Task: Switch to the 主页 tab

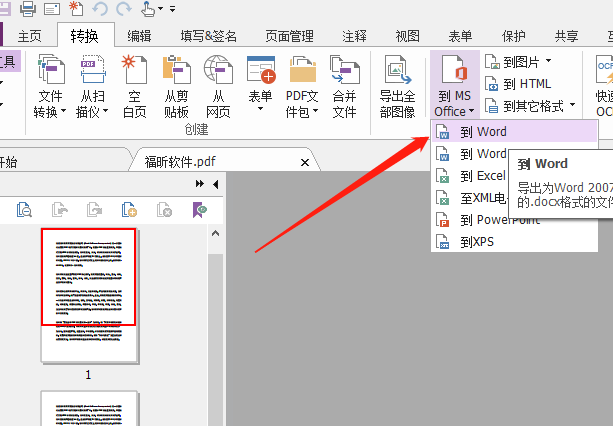Action: tap(29, 36)
